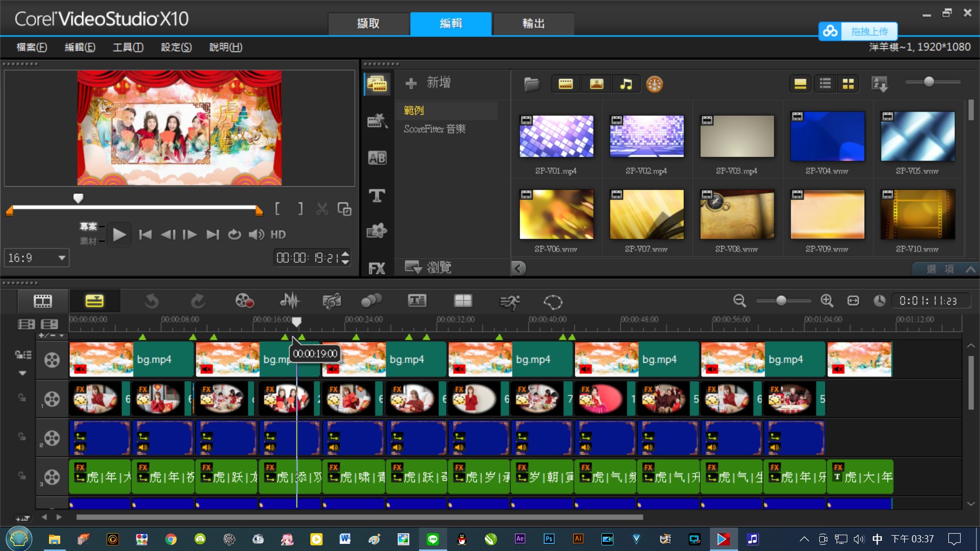Image resolution: width=980 pixels, height=551 pixels.
Task: Open the Multi-Camera Editor grid icon
Action: 463,301
